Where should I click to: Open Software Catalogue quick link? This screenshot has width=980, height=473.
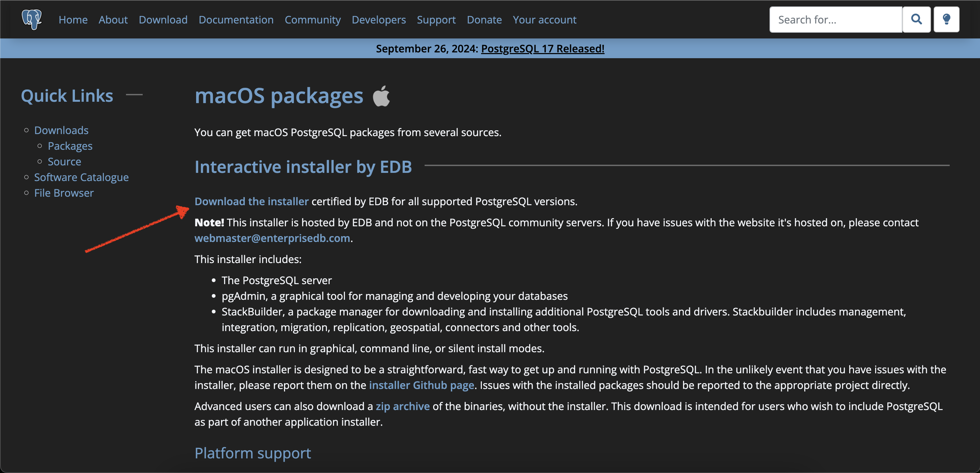coord(81,177)
